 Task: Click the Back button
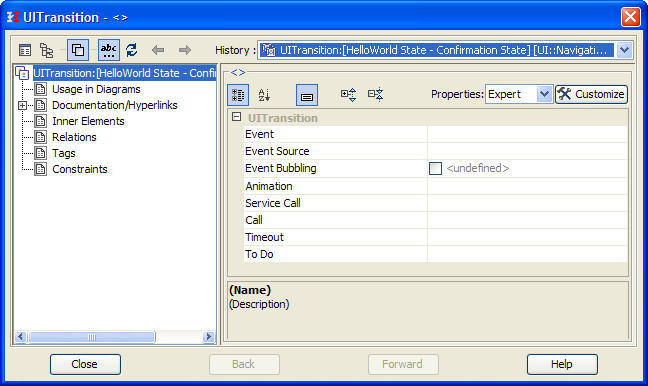(x=244, y=365)
